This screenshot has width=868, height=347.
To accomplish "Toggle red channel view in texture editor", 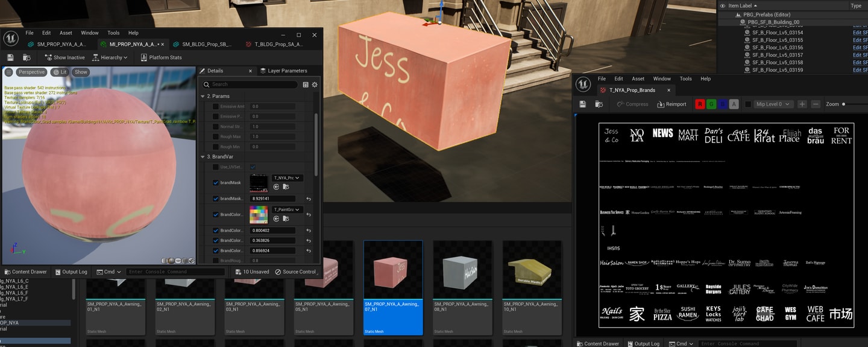I will [x=700, y=104].
